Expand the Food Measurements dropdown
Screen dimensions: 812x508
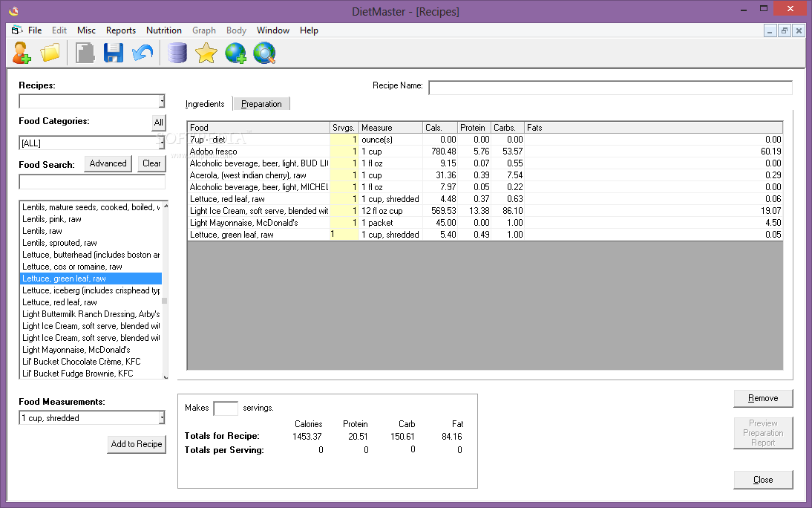coord(161,418)
